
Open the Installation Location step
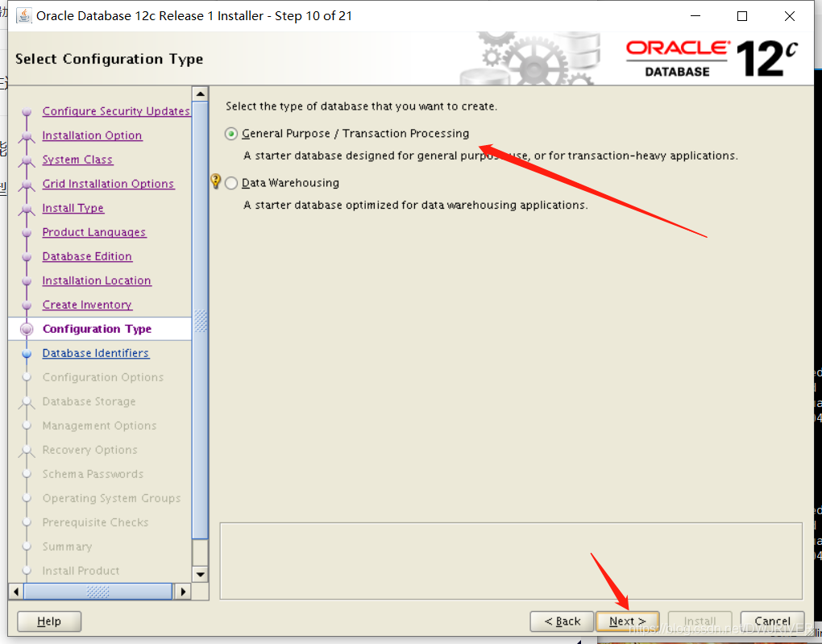click(x=97, y=280)
